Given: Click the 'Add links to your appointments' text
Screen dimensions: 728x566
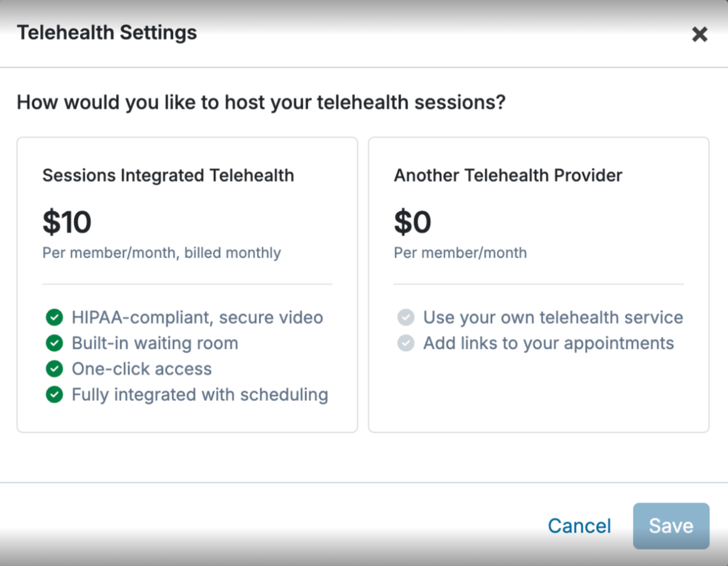Looking at the screenshot, I should [x=549, y=343].
